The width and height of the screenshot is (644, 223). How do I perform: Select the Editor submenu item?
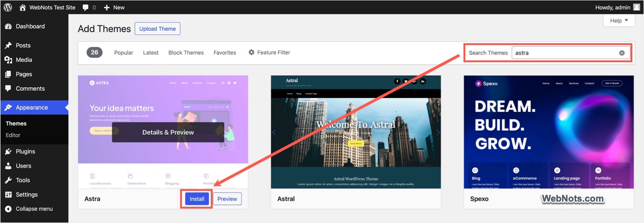[13, 135]
